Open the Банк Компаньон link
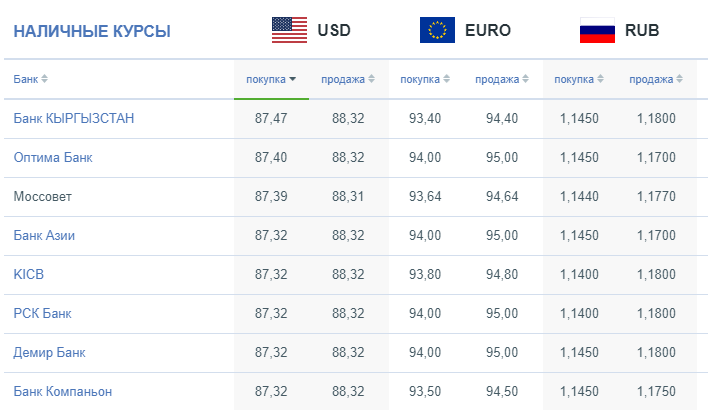The height and width of the screenshot is (410, 708). coord(63,391)
